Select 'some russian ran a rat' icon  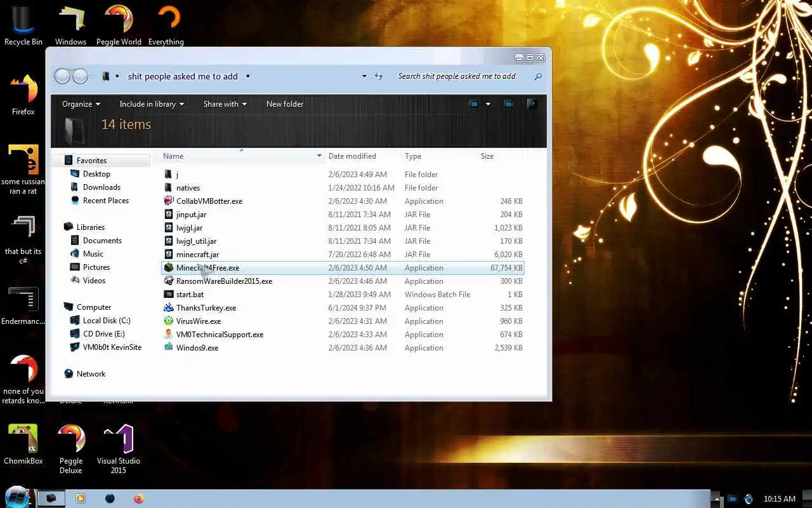(23, 170)
